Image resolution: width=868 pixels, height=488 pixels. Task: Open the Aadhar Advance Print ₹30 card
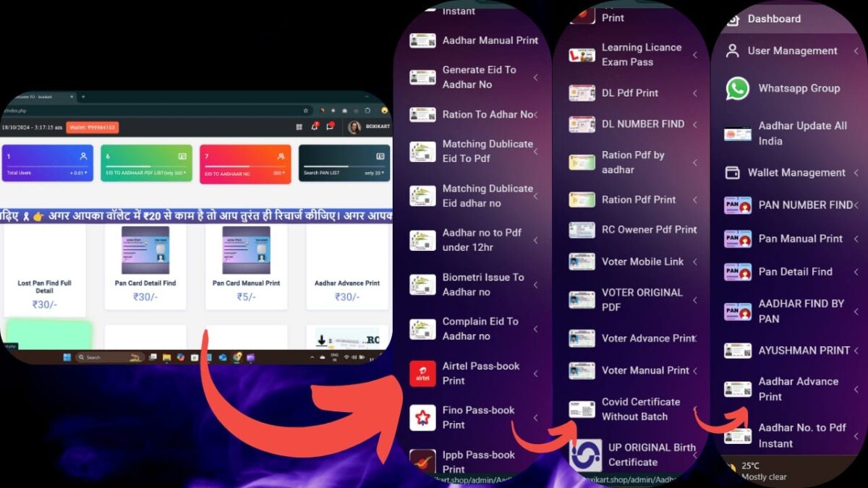pos(347,266)
